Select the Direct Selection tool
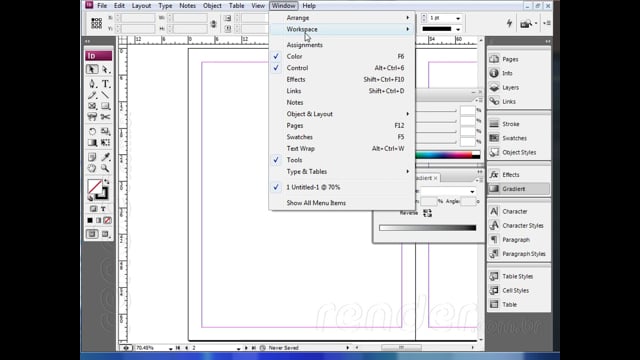The height and width of the screenshot is (360, 640). (x=106, y=69)
